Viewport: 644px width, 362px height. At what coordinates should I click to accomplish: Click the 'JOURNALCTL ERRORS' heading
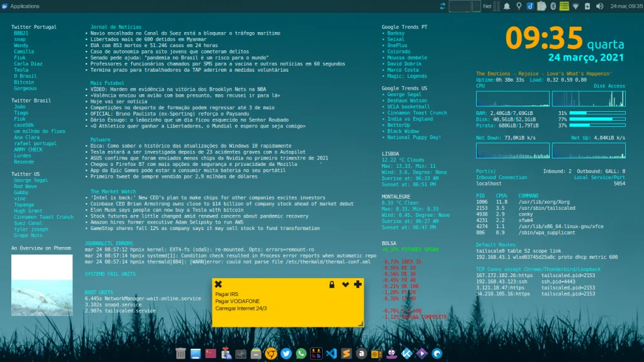point(109,243)
